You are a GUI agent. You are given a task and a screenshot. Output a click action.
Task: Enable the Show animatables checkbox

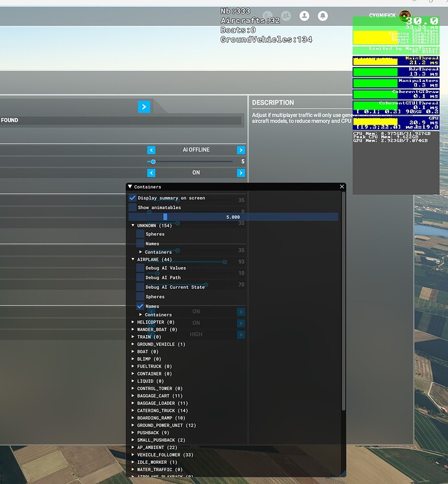point(132,207)
